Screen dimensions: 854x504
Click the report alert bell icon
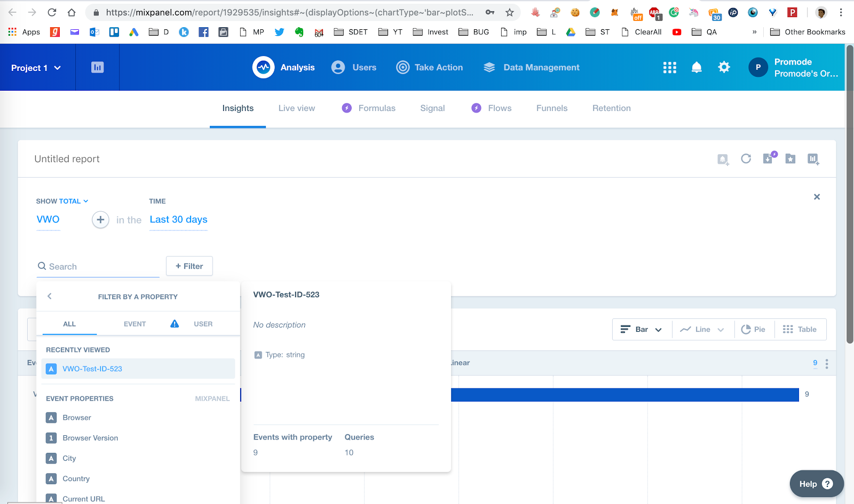click(x=723, y=159)
